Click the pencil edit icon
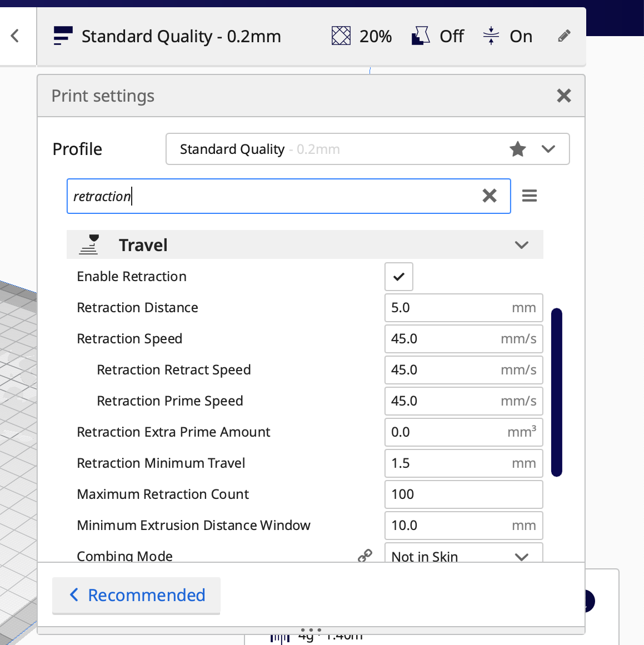644x645 pixels. tap(564, 36)
